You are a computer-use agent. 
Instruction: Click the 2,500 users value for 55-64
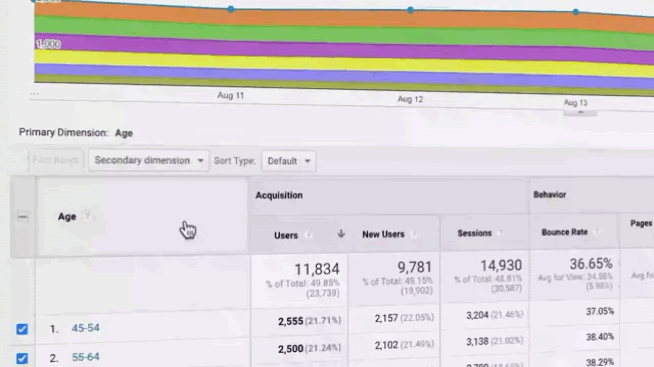pos(290,348)
